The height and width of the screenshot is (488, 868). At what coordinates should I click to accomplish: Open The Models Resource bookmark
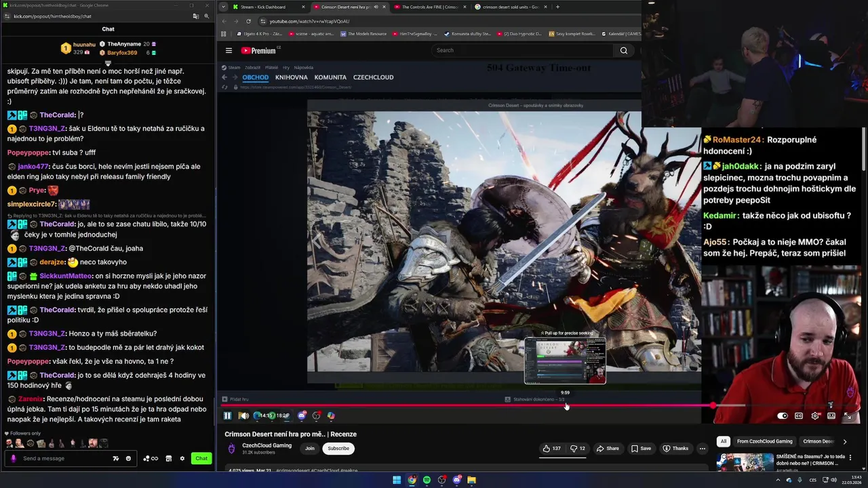tap(363, 33)
